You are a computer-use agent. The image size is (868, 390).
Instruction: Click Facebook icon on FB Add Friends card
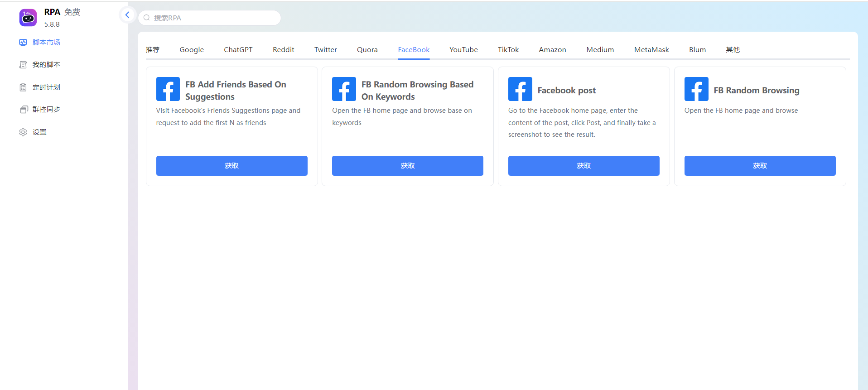click(x=168, y=89)
